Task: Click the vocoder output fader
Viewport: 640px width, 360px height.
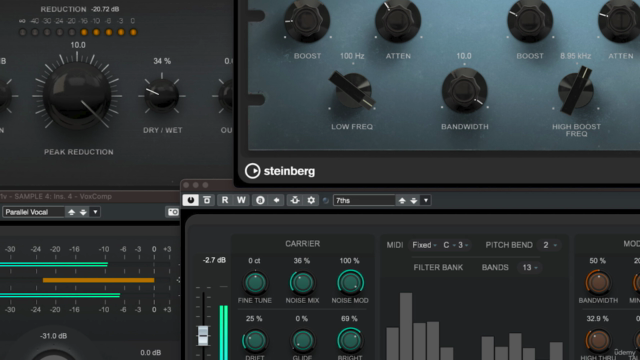Action: click(203, 336)
